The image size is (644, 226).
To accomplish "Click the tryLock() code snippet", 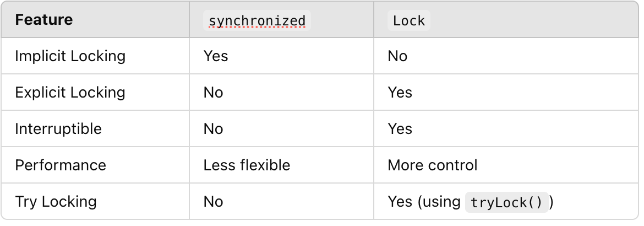I will coord(507,202).
